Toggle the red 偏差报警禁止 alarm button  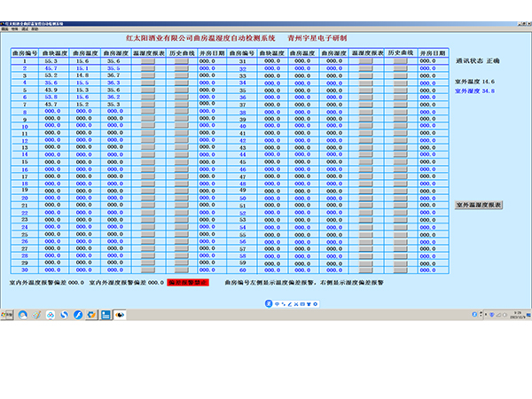click(188, 282)
